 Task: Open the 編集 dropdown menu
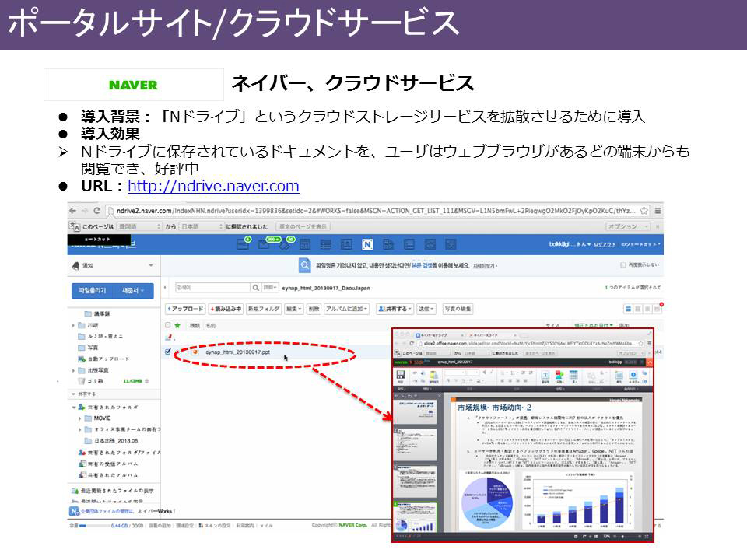(x=293, y=309)
